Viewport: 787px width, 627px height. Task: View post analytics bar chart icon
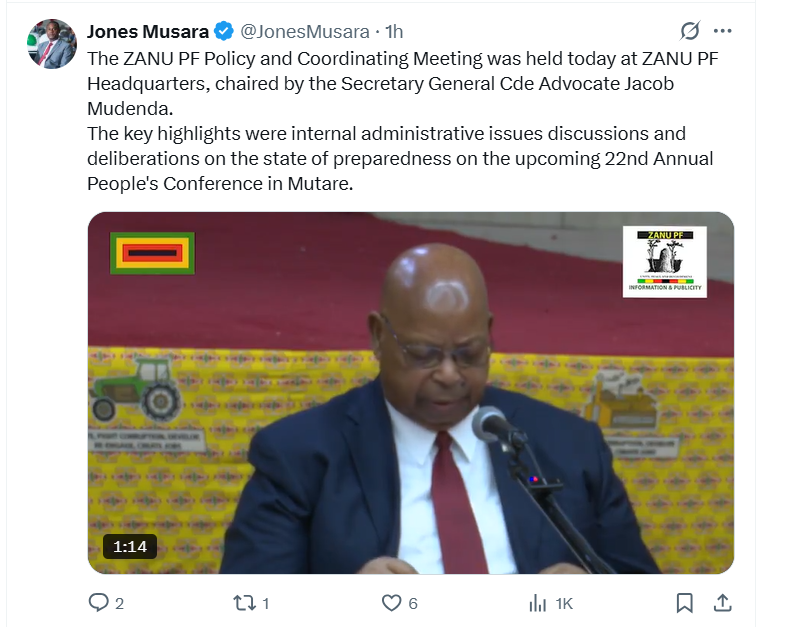537,603
